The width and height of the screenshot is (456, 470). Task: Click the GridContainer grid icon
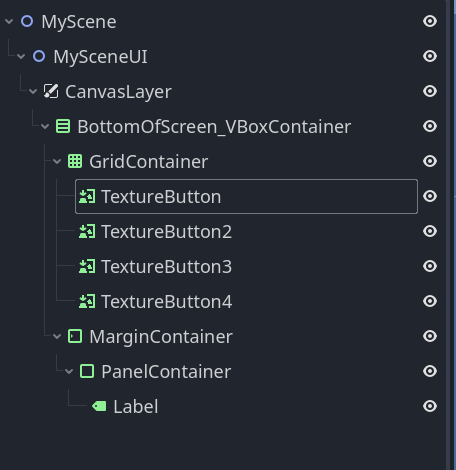75,161
